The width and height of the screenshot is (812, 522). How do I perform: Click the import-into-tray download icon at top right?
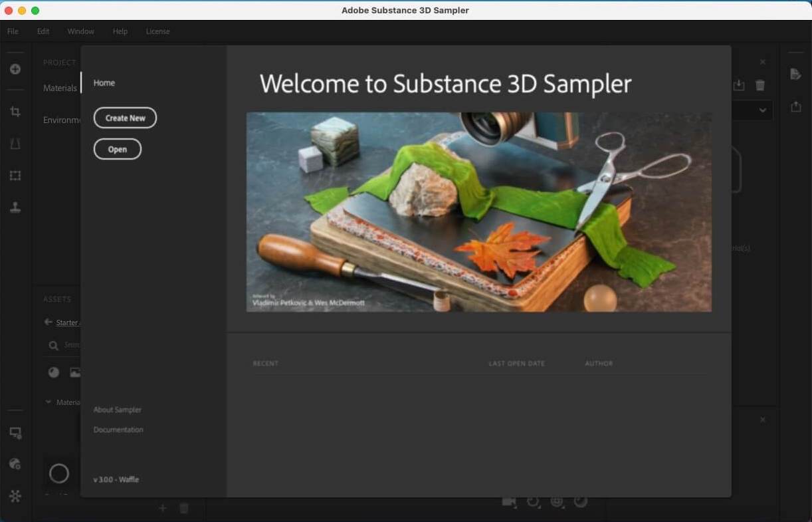(x=739, y=85)
